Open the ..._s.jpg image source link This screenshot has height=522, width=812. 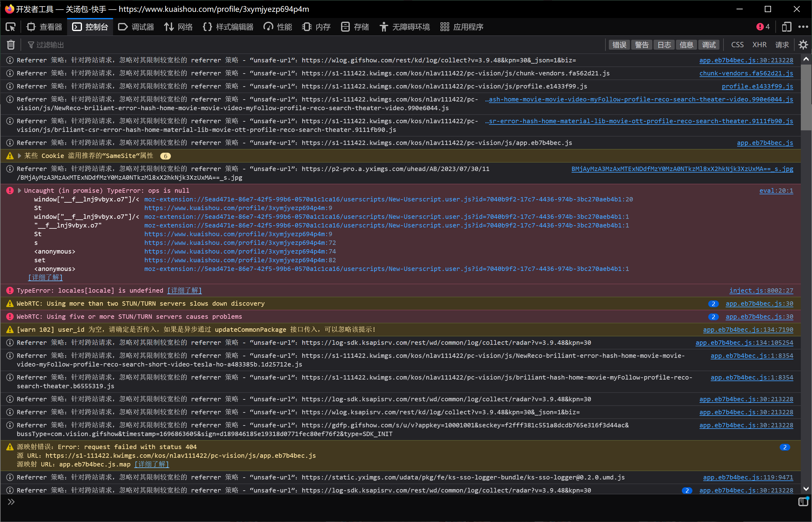click(x=682, y=169)
